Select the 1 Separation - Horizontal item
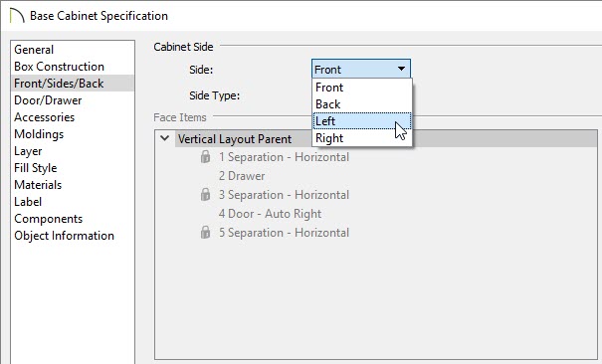Viewport: 602px width, 364px height. click(284, 157)
